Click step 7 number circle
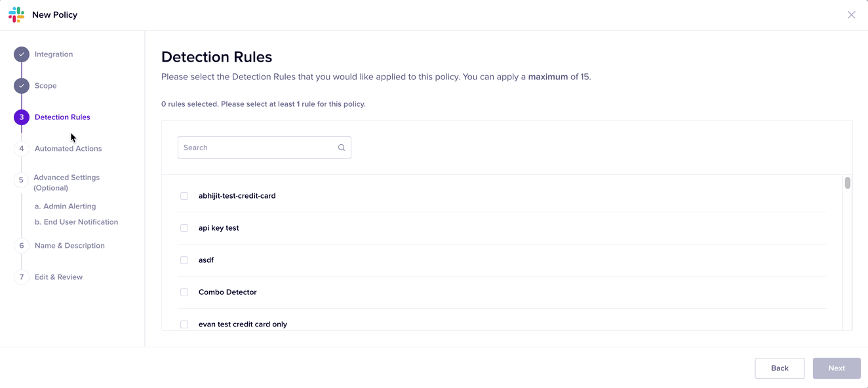 pyautogui.click(x=22, y=277)
